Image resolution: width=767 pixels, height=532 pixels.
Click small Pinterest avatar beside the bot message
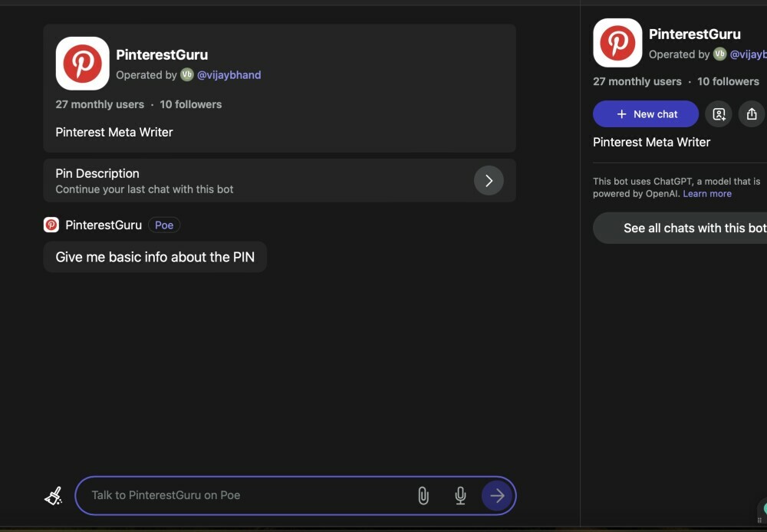pos(51,225)
